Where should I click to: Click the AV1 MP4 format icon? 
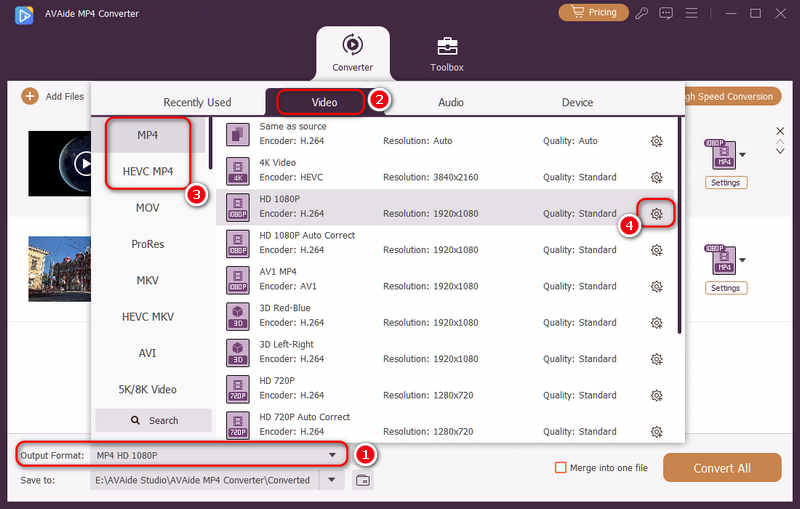(x=238, y=280)
